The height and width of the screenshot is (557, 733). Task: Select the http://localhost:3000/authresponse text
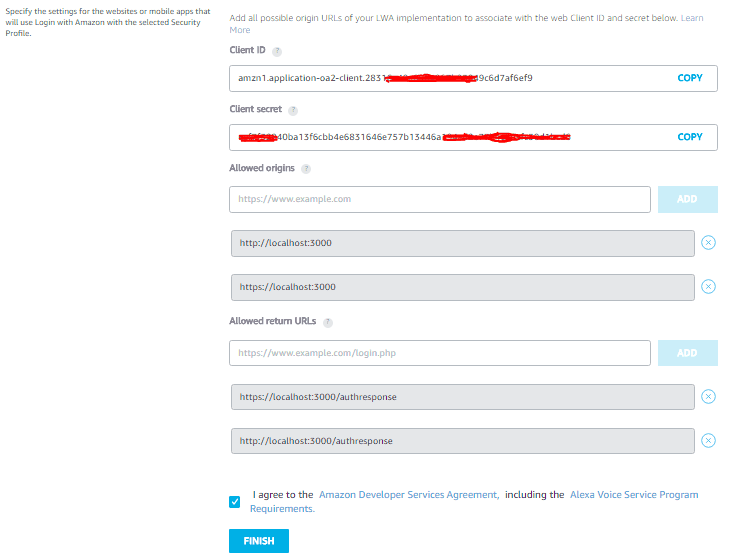316,441
